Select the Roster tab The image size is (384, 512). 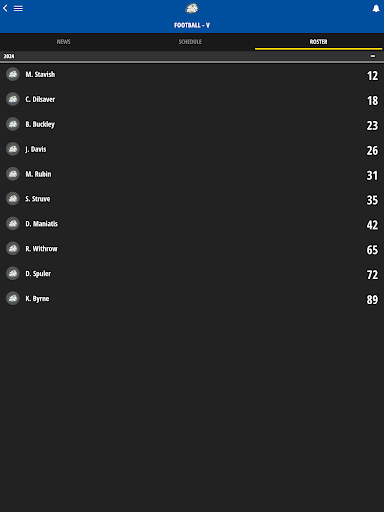pos(318,42)
